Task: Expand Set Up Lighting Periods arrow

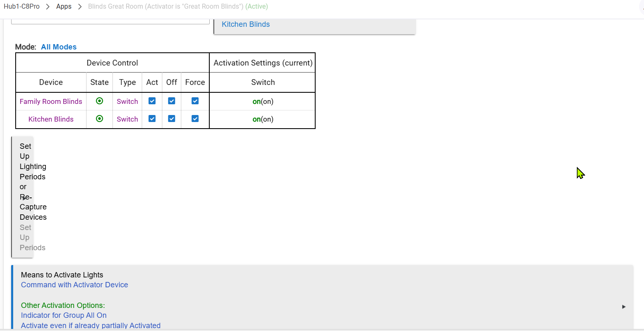Action: coord(23,198)
